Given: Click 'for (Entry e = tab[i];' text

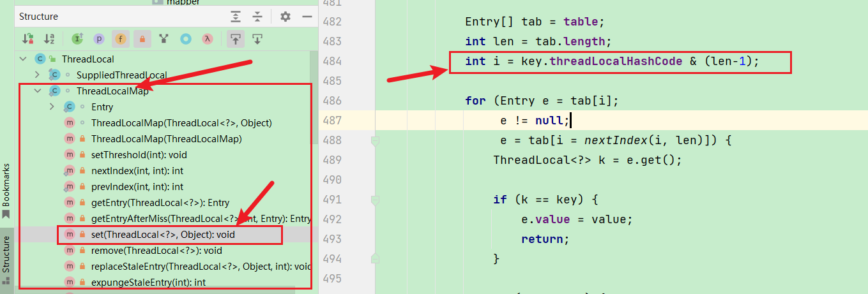Looking at the screenshot, I should 542,101.
